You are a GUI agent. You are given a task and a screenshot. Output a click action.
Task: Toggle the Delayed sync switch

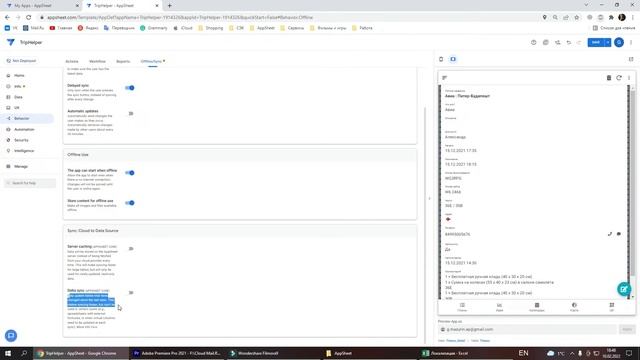tap(130, 88)
